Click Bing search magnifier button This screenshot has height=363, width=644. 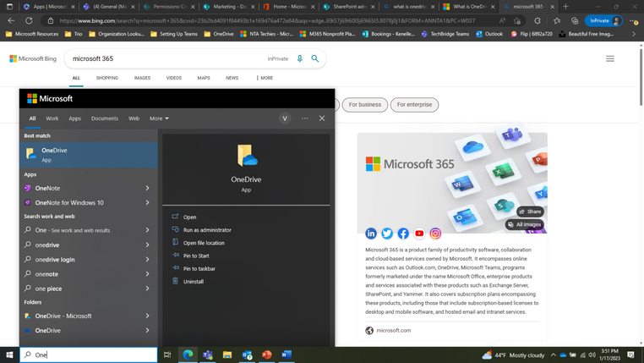coord(315,58)
